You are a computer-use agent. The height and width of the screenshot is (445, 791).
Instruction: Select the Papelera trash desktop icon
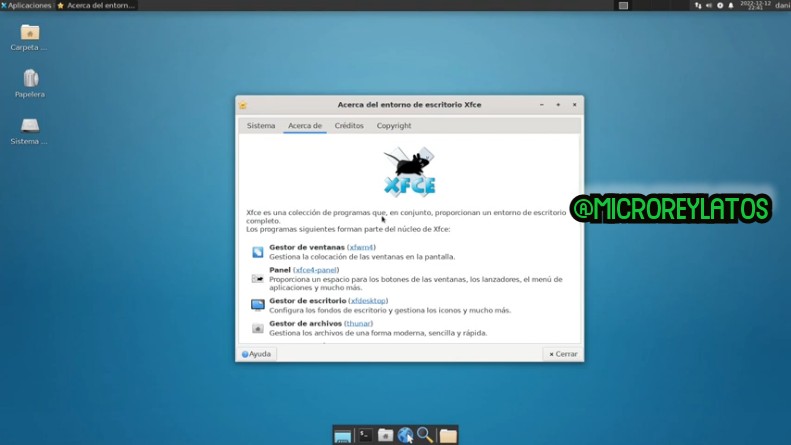coord(30,84)
